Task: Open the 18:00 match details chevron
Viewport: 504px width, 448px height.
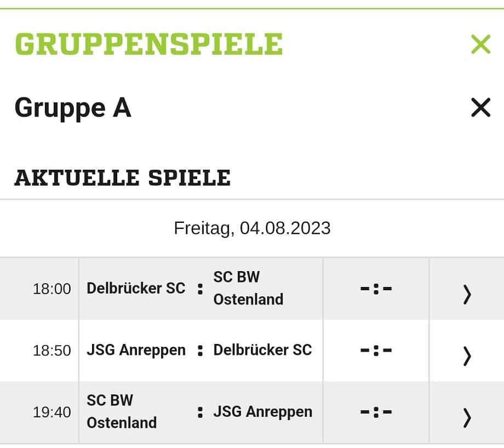Action: point(467,294)
